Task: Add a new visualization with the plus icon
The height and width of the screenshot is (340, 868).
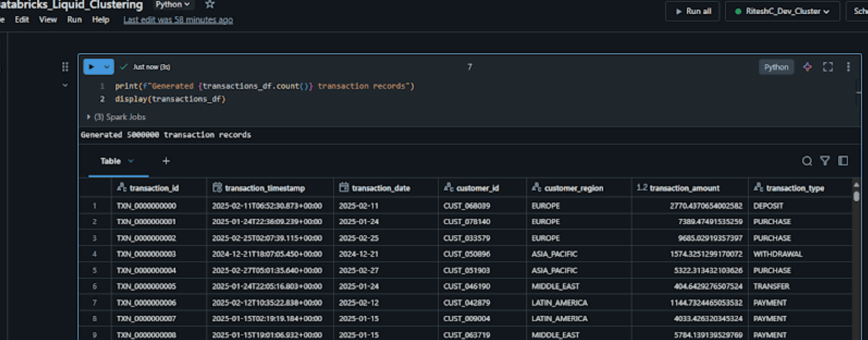Action: (x=166, y=161)
